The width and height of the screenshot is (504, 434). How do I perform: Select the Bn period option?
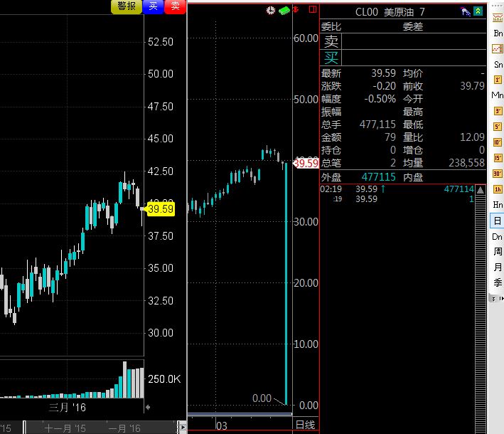coord(498,33)
